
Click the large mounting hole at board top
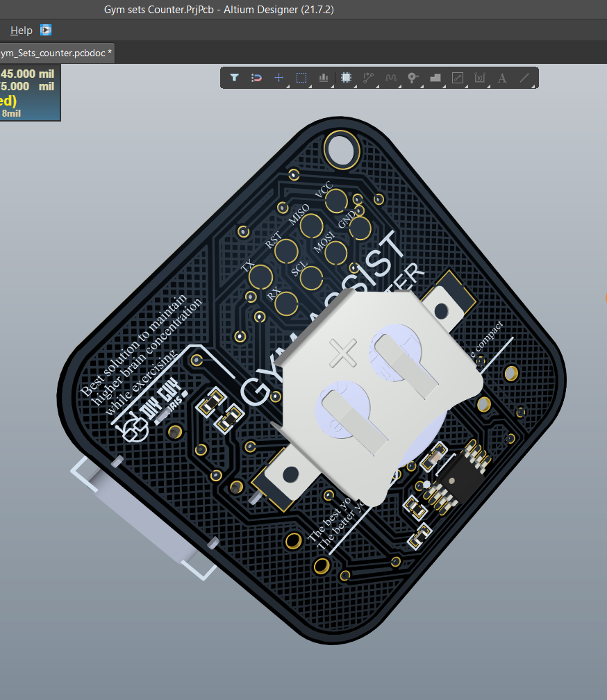[x=342, y=149]
